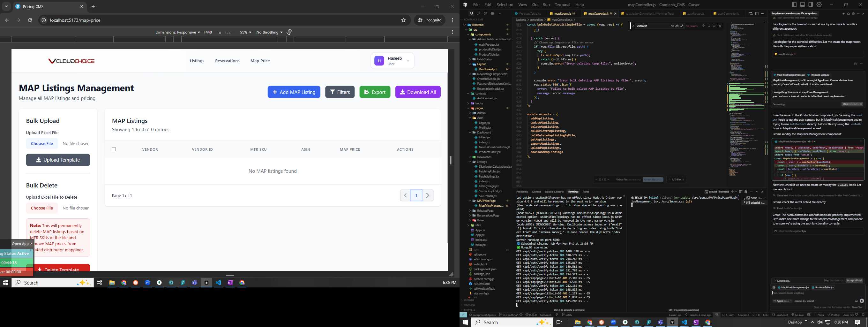
Task: Tick the select-all checkbox in table header
Action: click(114, 149)
